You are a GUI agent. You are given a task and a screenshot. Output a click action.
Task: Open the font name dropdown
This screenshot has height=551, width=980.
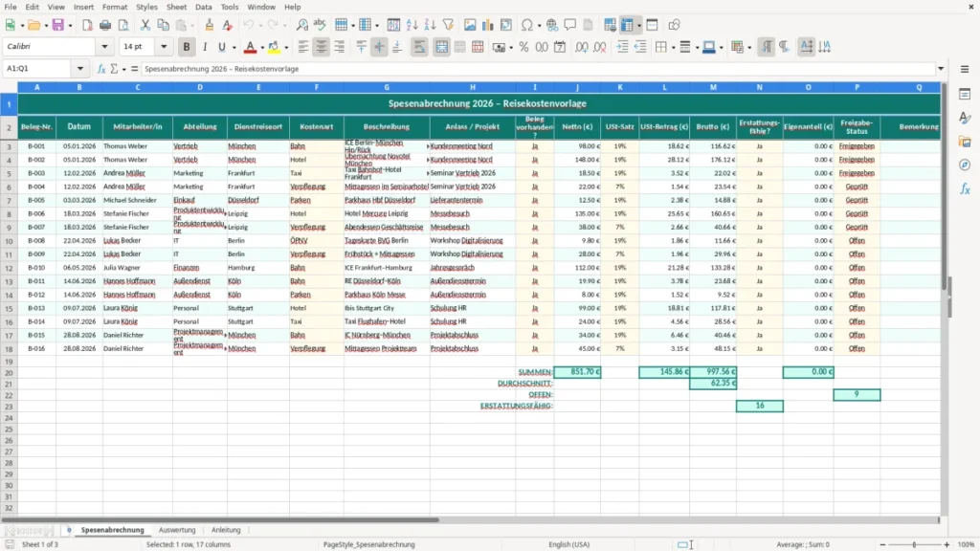[x=104, y=46]
